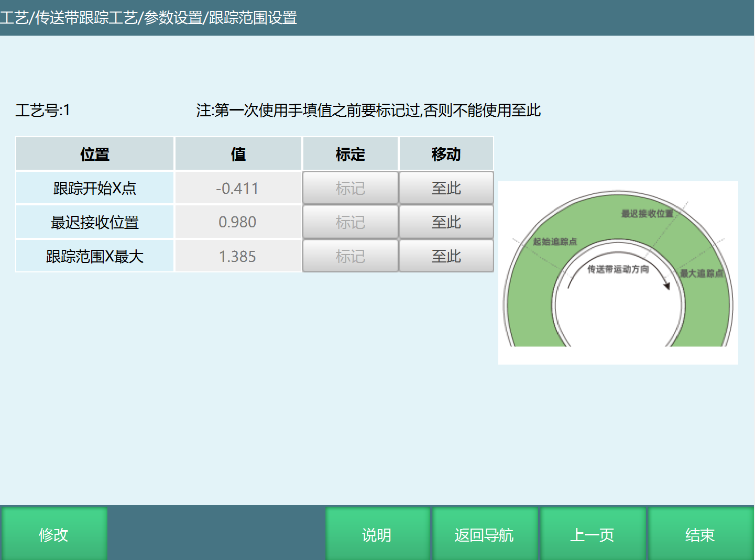
Task: Click the 工艺号:1 process number label
Action: [44, 111]
